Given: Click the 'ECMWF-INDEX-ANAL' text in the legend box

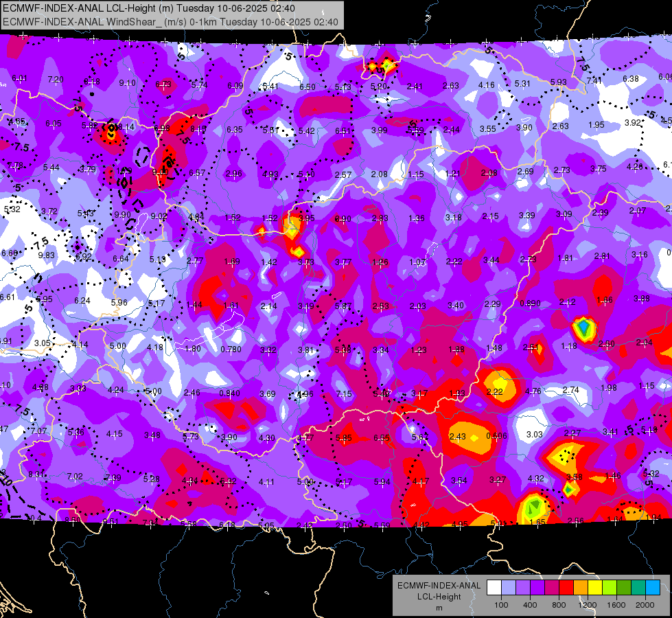Looking at the screenshot, I should pyautogui.click(x=439, y=586).
